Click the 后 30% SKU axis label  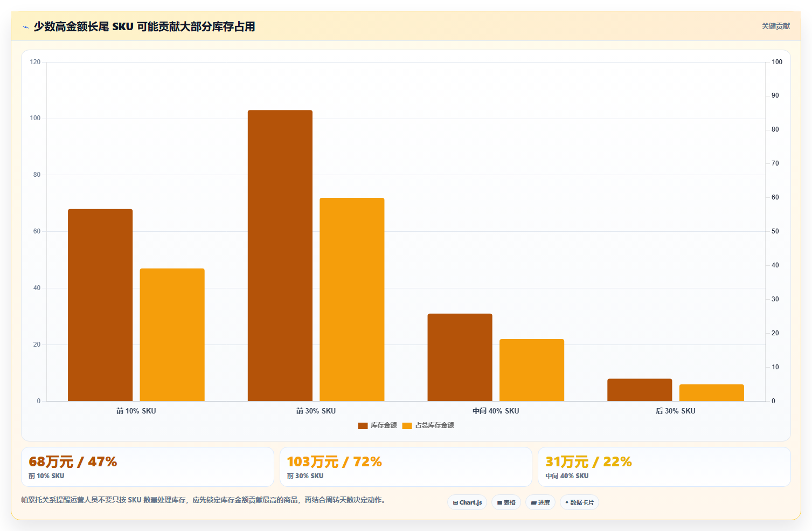pos(676,411)
